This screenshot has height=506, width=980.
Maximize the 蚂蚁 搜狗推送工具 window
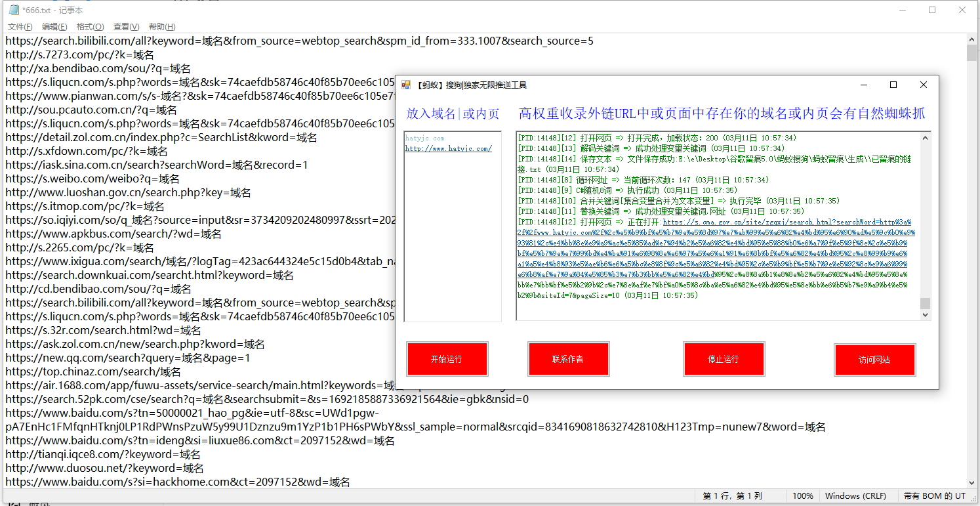point(893,85)
